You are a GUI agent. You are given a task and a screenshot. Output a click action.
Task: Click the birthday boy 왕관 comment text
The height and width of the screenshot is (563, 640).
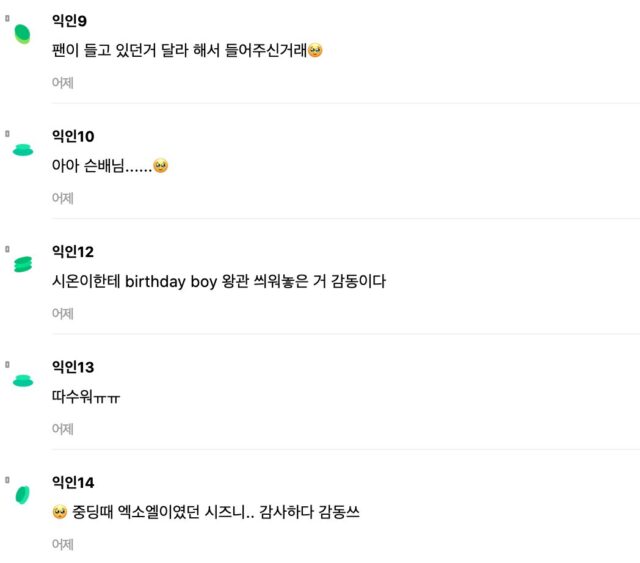click(218, 282)
